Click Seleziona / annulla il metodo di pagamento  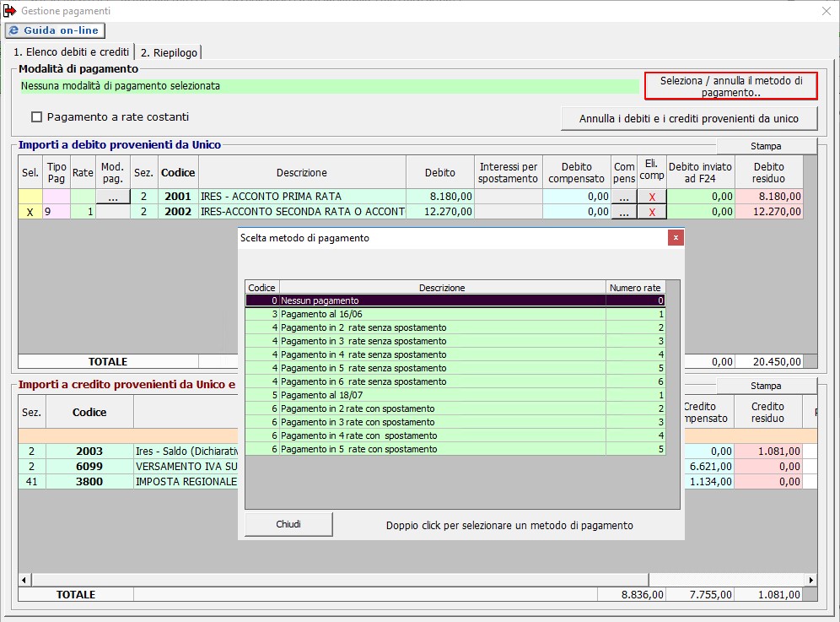point(730,86)
